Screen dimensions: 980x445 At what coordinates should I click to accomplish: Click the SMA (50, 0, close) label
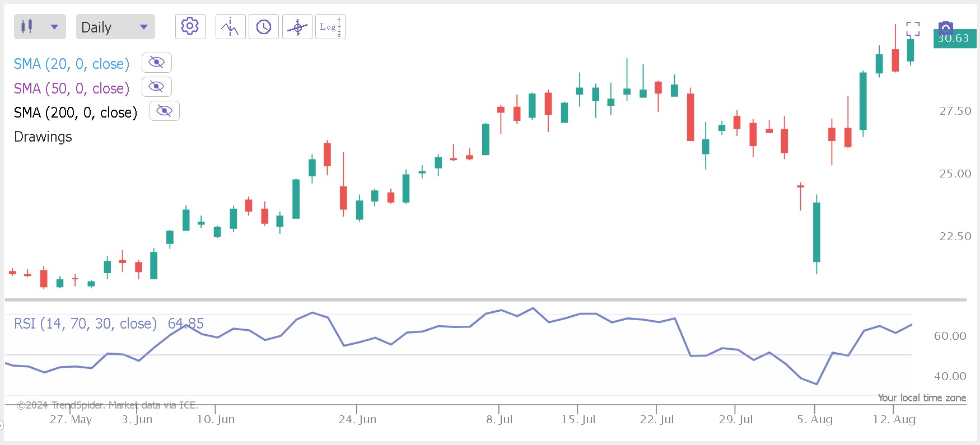coord(72,88)
